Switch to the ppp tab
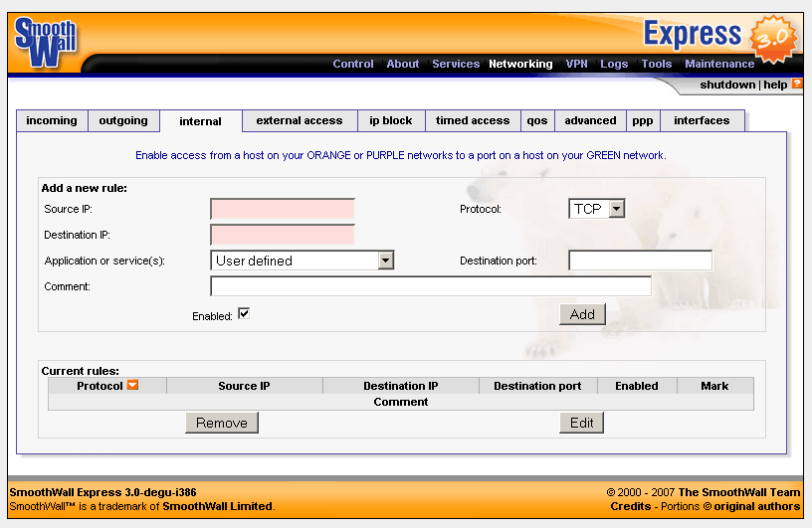812x528 pixels. click(643, 120)
